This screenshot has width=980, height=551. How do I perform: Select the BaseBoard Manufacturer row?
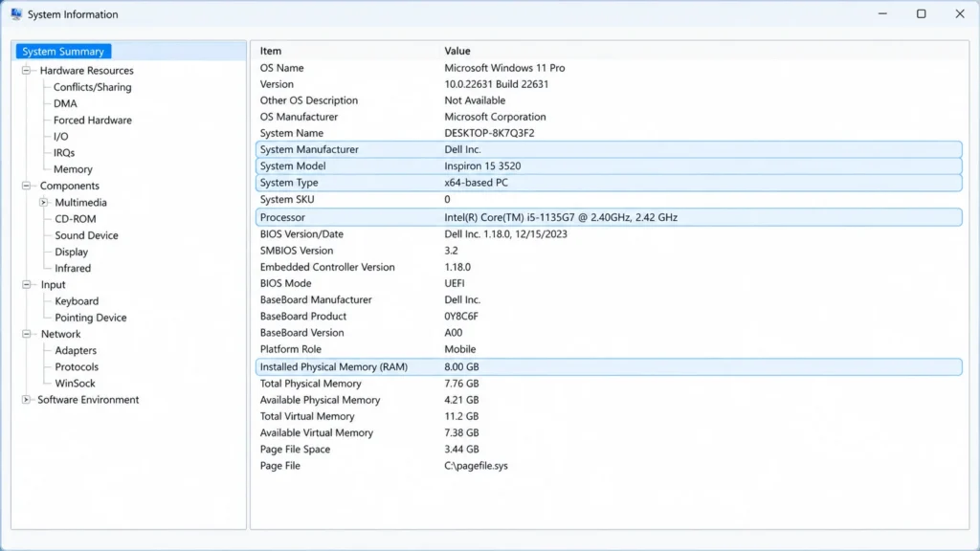tap(609, 299)
